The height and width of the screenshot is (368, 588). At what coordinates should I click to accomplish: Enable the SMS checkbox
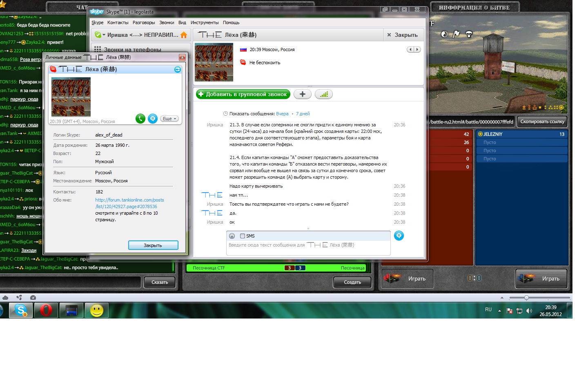[243, 236]
